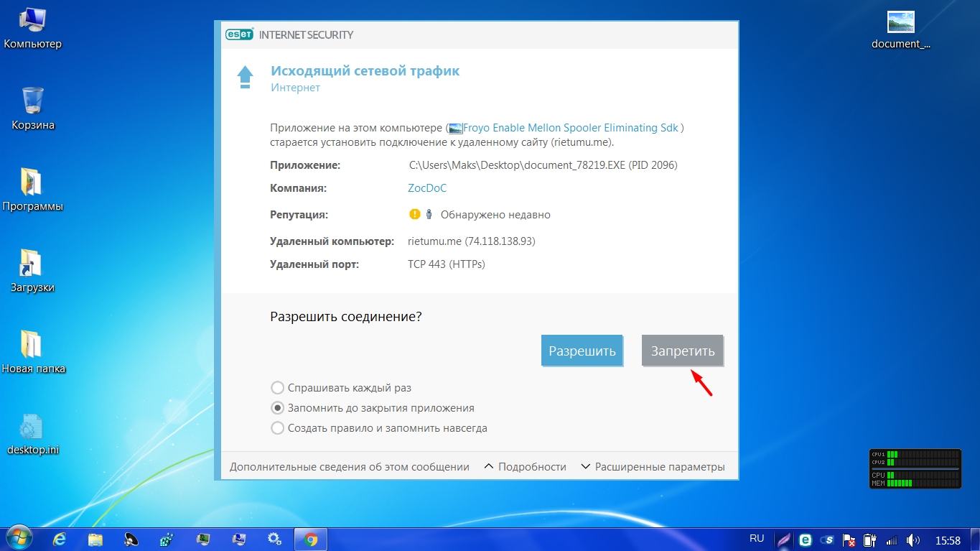
Task: Click the 'Обнаружено недавно' reputation text
Action: point(495,215)
